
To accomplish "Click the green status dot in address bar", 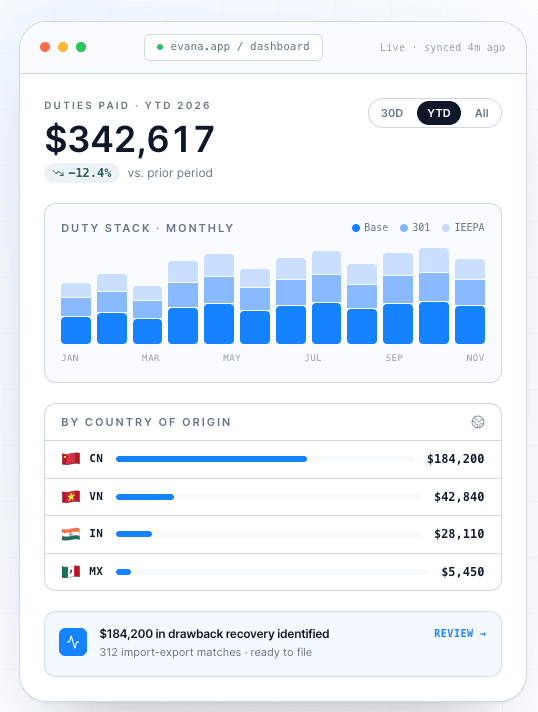I will point(160,47).
